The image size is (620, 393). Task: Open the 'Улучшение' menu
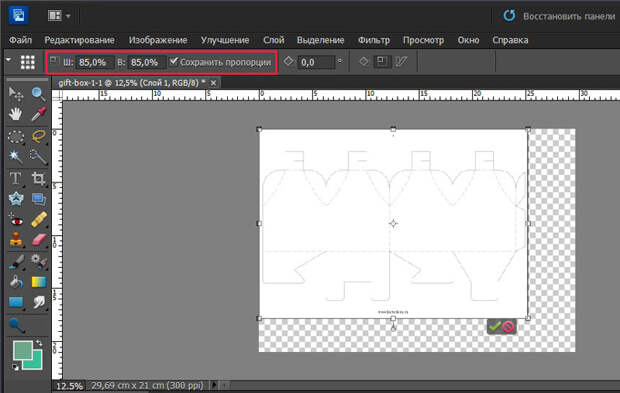click(225, 40)
